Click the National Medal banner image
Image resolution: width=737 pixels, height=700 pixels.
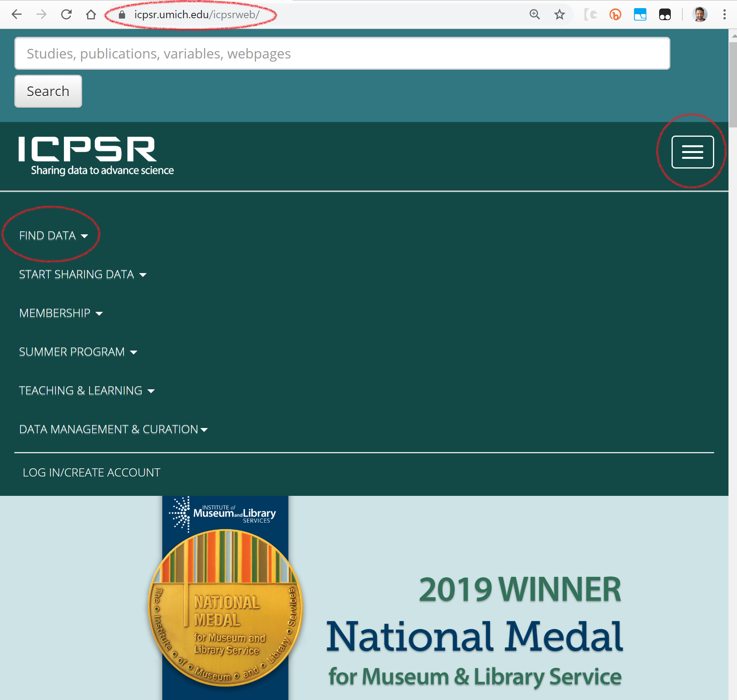coord(364,598)
